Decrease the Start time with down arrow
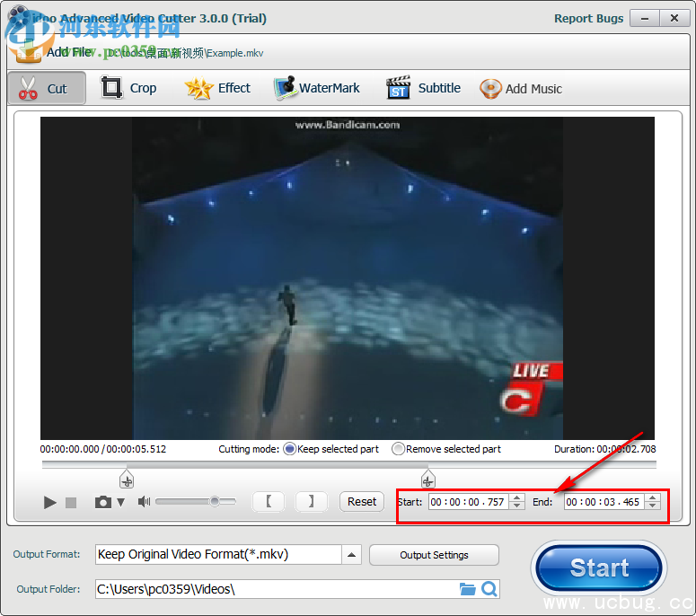The image size is (696, 616). click(516, 506)
